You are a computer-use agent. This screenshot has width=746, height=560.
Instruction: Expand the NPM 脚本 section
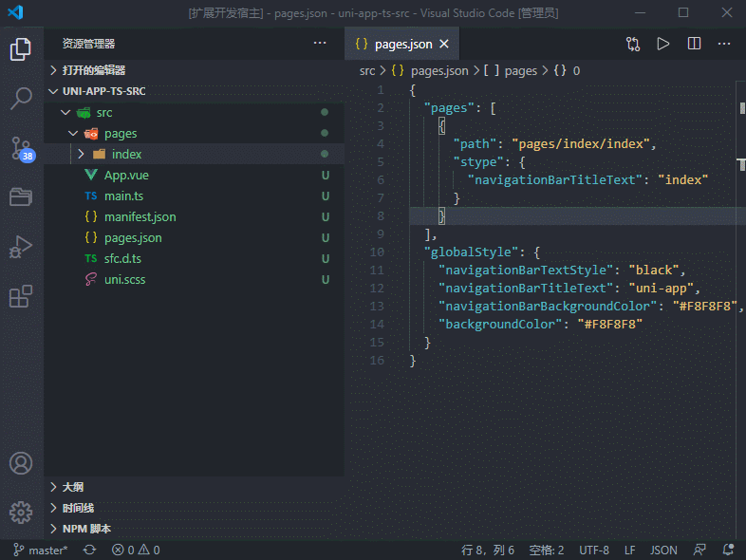195,529
